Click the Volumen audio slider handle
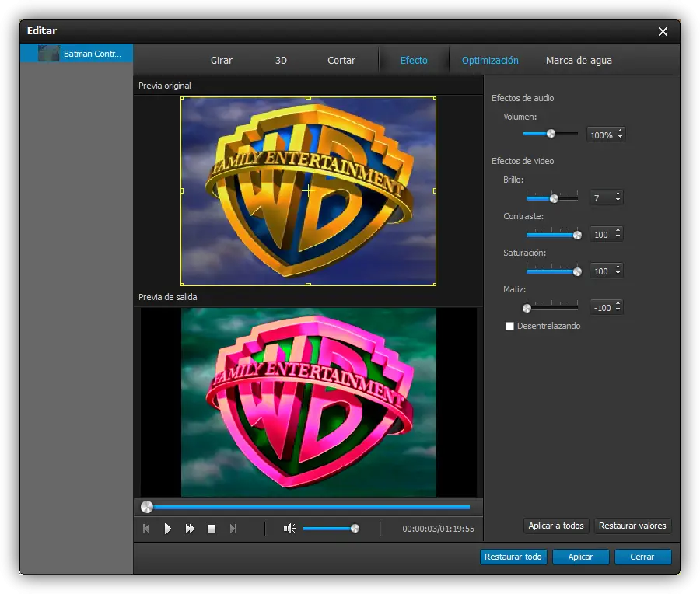The width and height of the screenshot is (700, 594). [551, 134]
